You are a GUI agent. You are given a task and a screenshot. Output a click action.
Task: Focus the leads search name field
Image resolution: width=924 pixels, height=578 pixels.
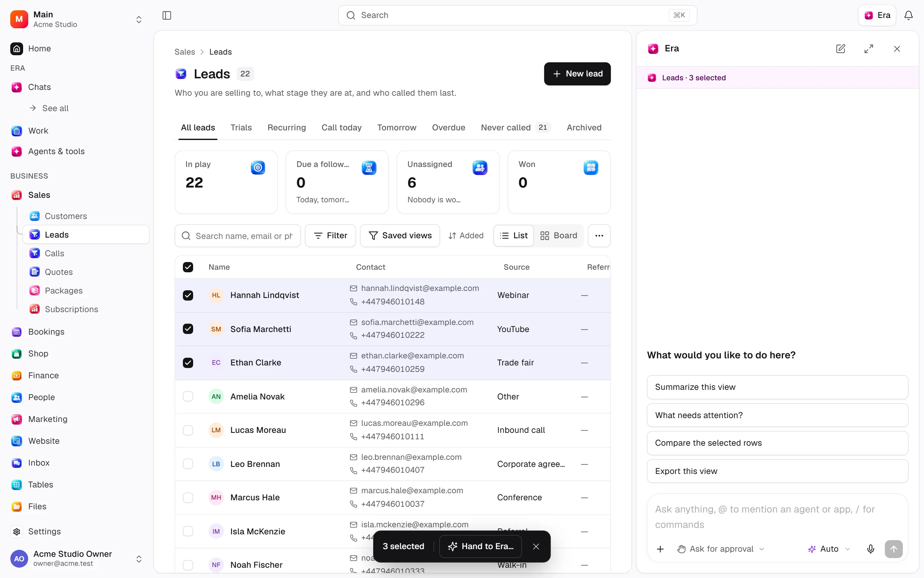237,236
